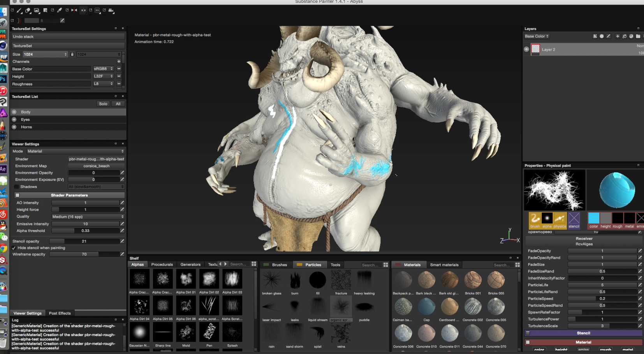Select the Horns texture set radio
Image resolution: width=644 pixels, height=354 pixels.
[x=14, y=127]
